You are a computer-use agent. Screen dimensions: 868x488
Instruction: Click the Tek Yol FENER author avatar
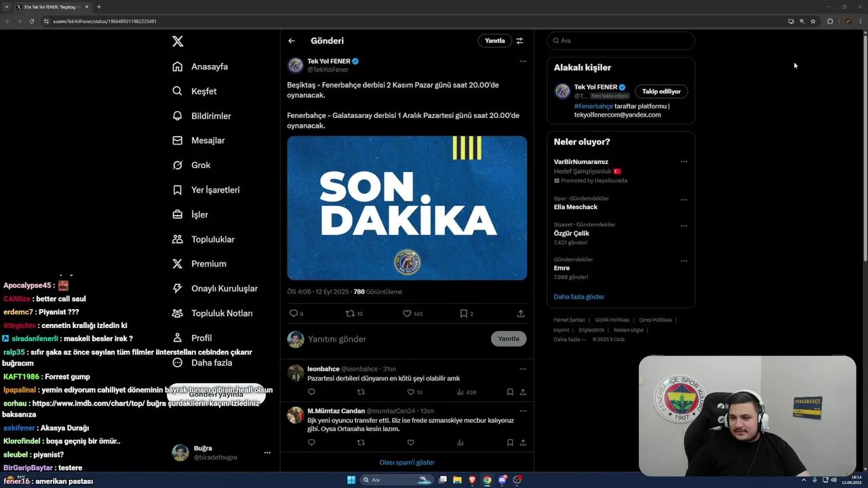(x=296, y=65)
